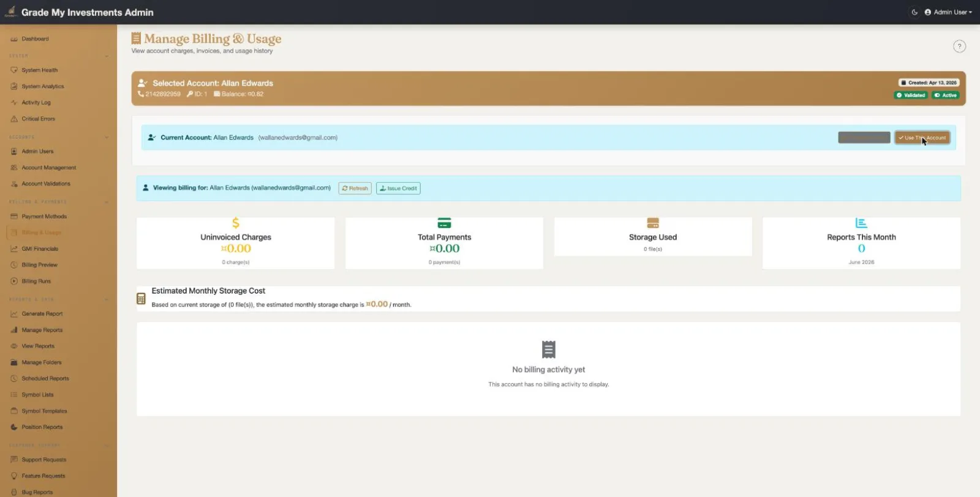Click the Use This Account button
This screenshot has width=980, height=497.
pyautogui.click(x=922, y=138)
